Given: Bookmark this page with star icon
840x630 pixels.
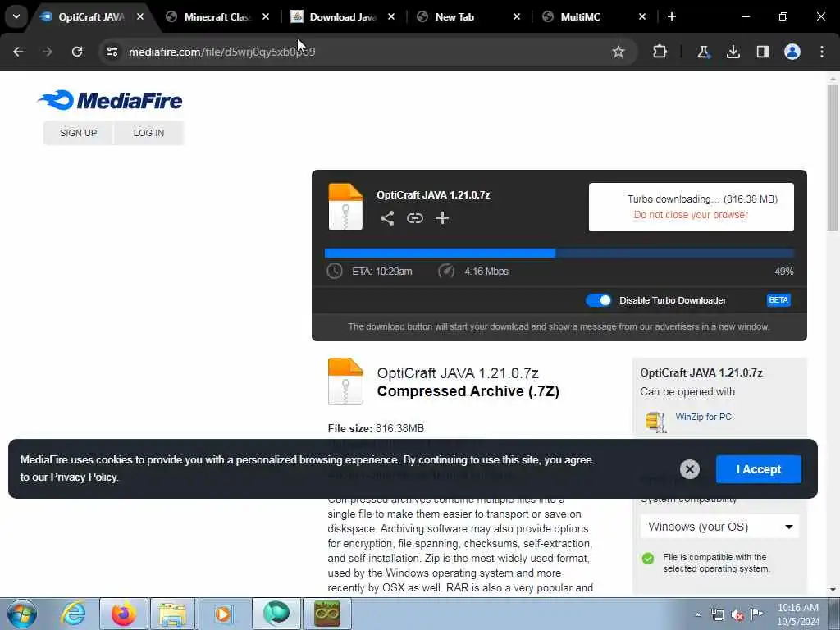Looking at the screenshot, I should [619, 52].
